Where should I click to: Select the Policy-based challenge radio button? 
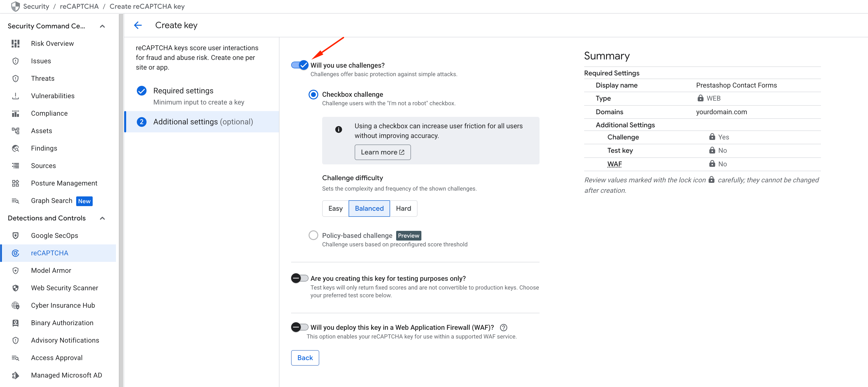(x=313, y=235)
